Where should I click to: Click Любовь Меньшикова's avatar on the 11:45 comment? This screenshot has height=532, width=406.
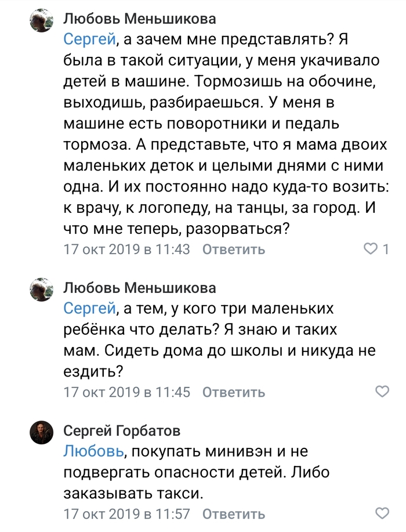pyautogui.click(x=42, y=289)
